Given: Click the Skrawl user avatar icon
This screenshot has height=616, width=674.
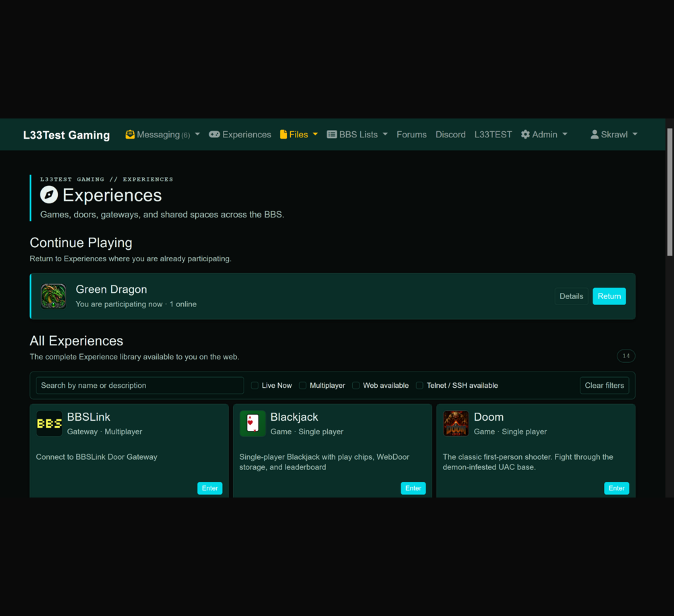Looking at the screenshot, I should tap(595, 135).
